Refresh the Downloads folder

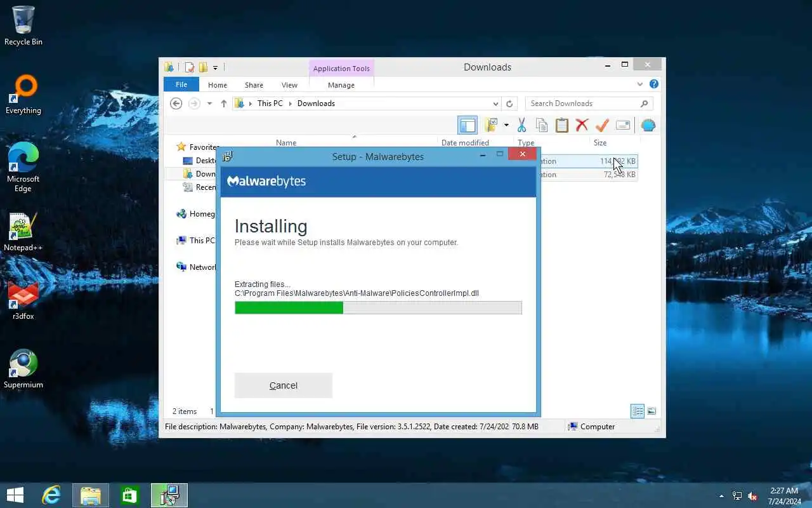509,104
